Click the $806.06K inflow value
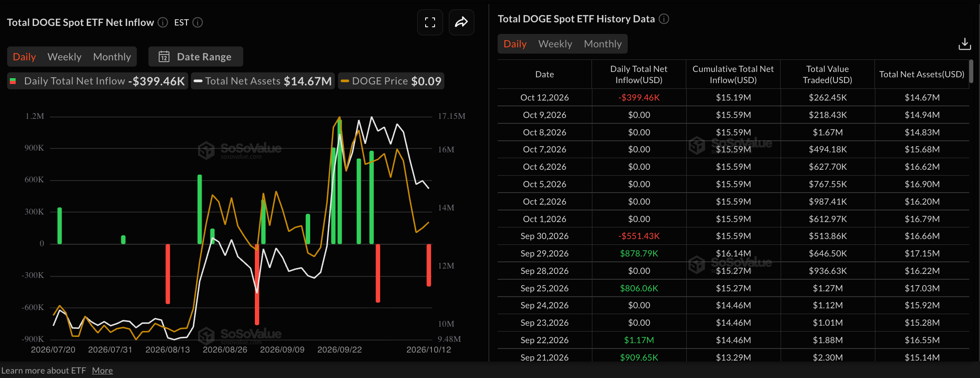Screen dimensions: 980x378 (x=639, y=288)
